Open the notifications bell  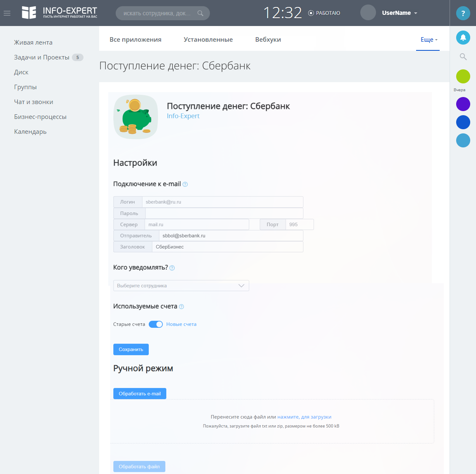coord(463,38)
